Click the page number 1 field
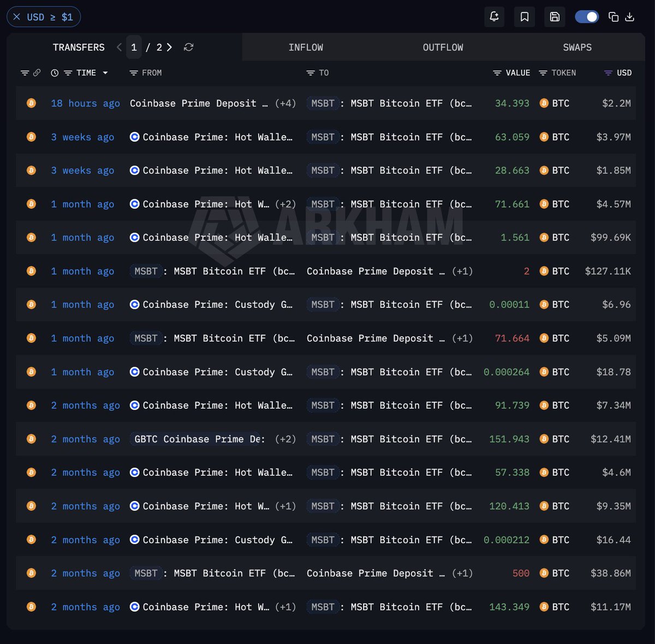This screenshot has height=644, width=655. tap(134, 47)
